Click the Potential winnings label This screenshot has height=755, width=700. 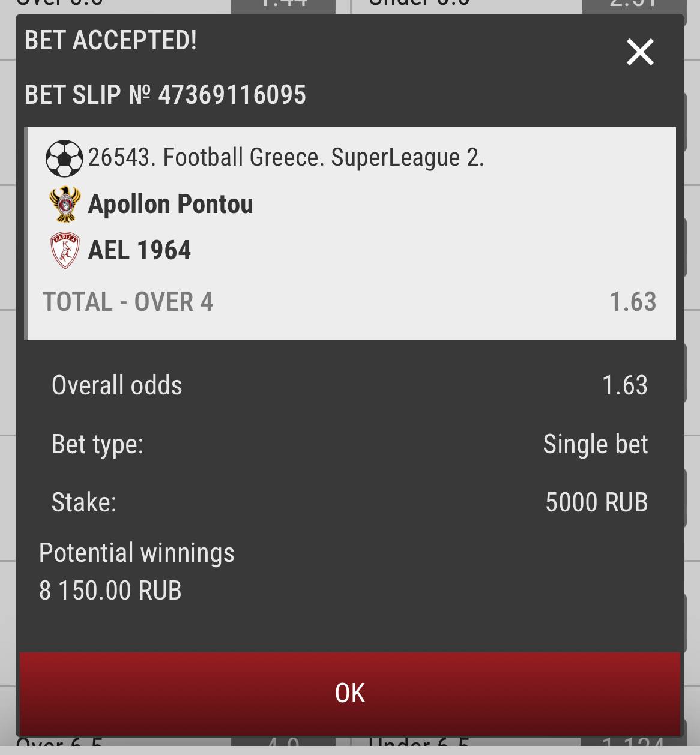pyautogui.click(x=137, y=553)
